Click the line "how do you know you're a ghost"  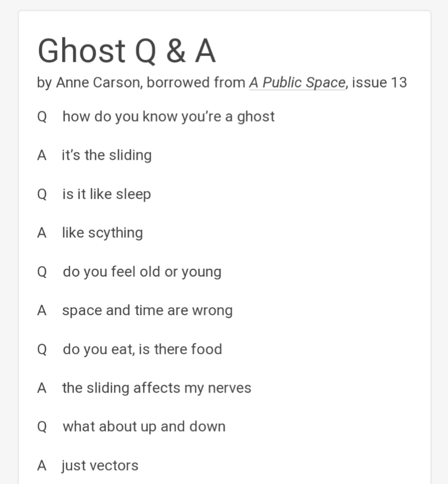click(168, 116)
